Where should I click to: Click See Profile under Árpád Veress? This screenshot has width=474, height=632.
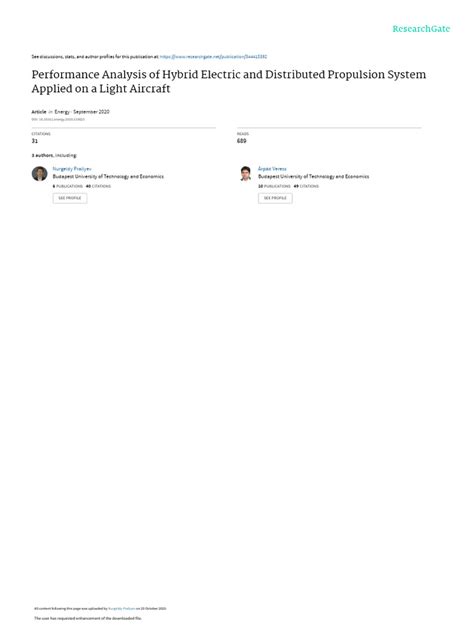click(x=275, y=198)
